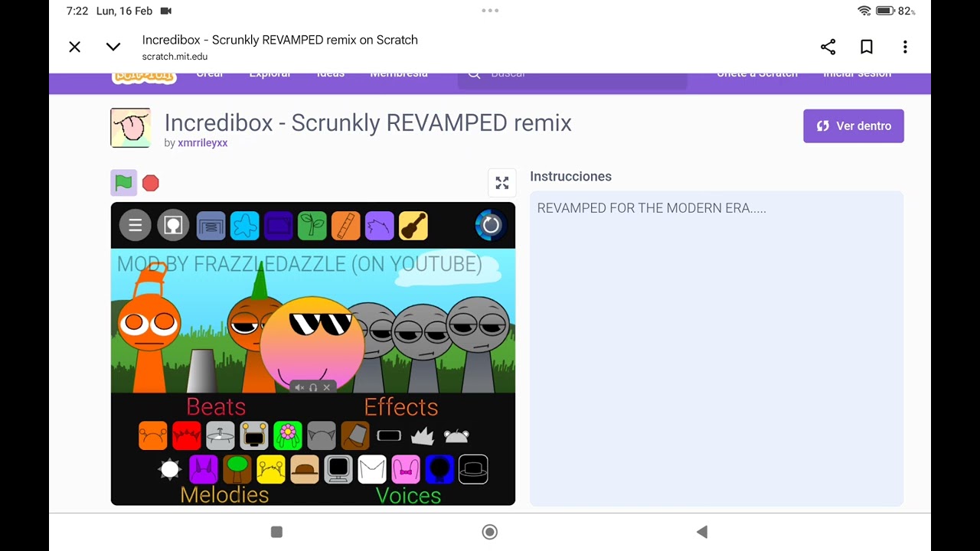Click the Melodies category label
The width and height of the screenshot is (980, 551).
(224, 494)
